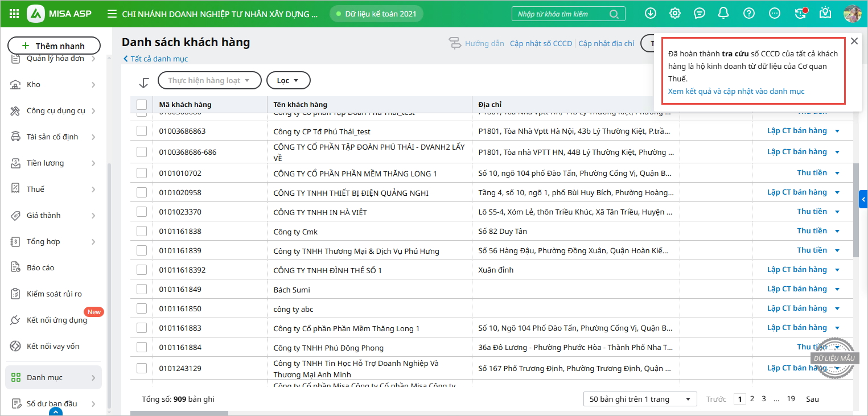The image size is (868, 416).
Task: Click Cập nhật số CCCD link
Action: click(x=541, y=43)
